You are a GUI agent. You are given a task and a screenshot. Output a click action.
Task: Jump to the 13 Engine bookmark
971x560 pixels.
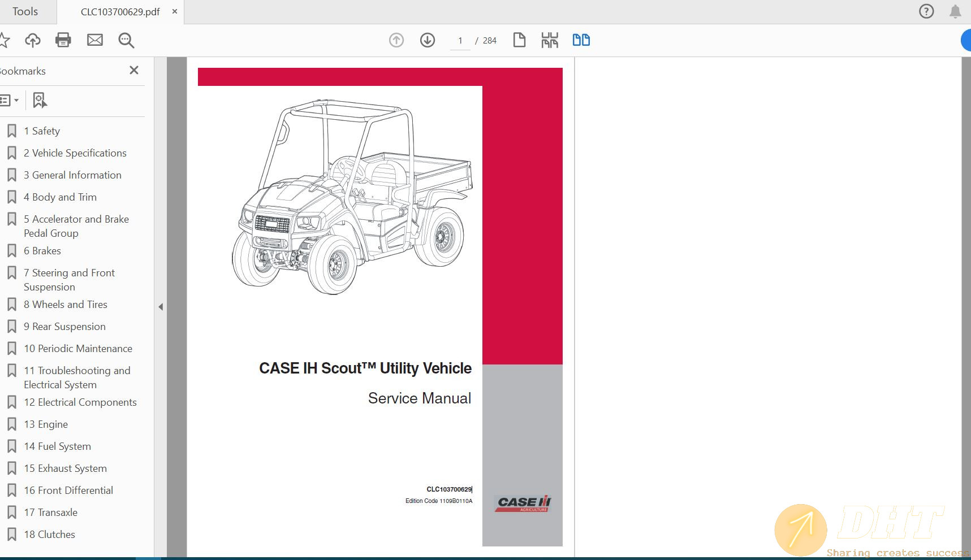point(45,424)
